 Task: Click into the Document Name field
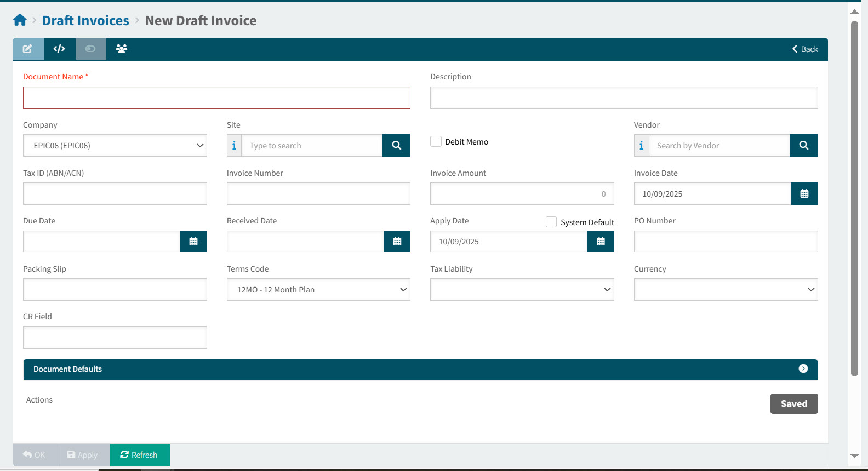pyautogui.click(x=216, y=98)
